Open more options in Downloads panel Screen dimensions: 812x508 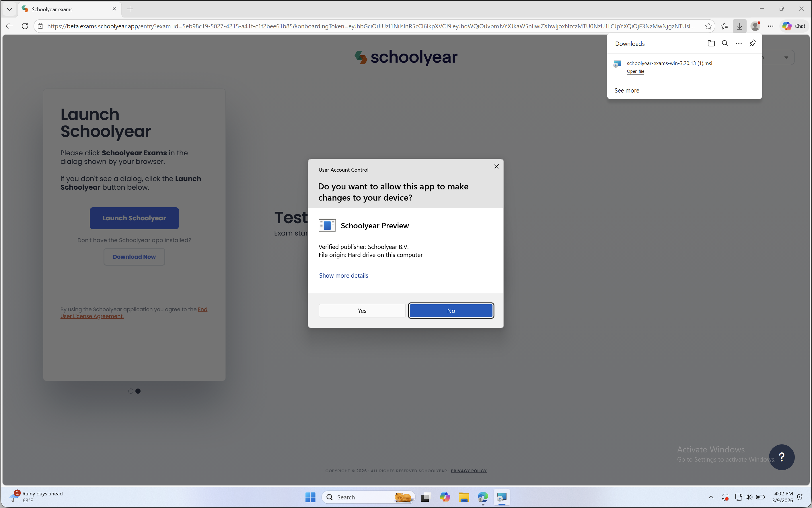pos(739,43)
